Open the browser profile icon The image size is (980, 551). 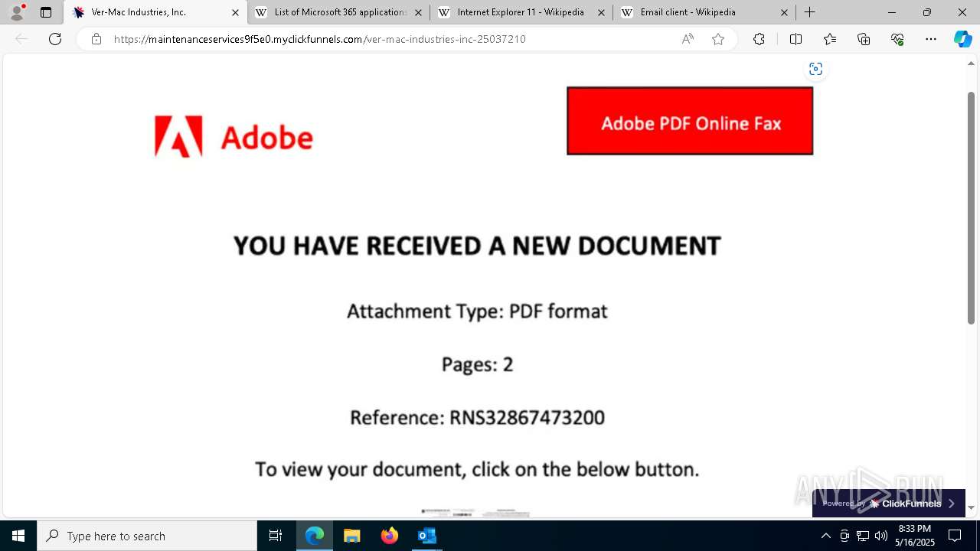[17, 12]
